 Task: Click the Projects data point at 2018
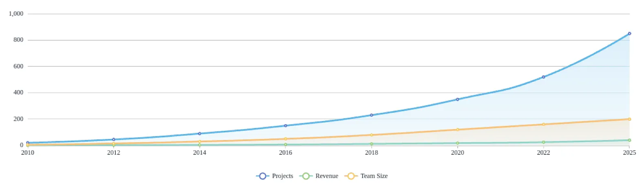tap(371, 115)
